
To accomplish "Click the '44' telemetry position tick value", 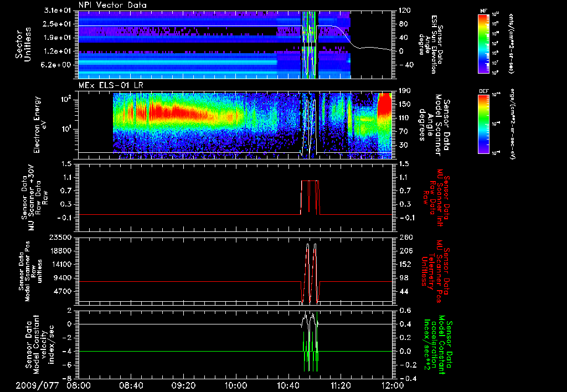I will click(x=403, y=291).
